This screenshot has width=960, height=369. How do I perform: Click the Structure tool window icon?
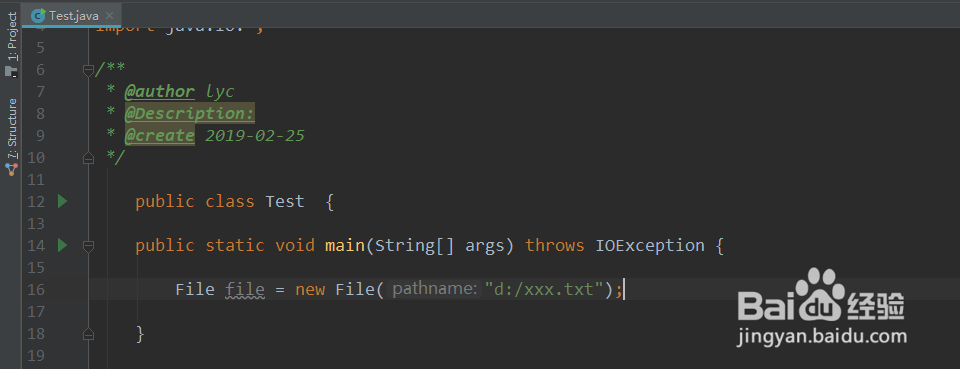click(11, 170)
